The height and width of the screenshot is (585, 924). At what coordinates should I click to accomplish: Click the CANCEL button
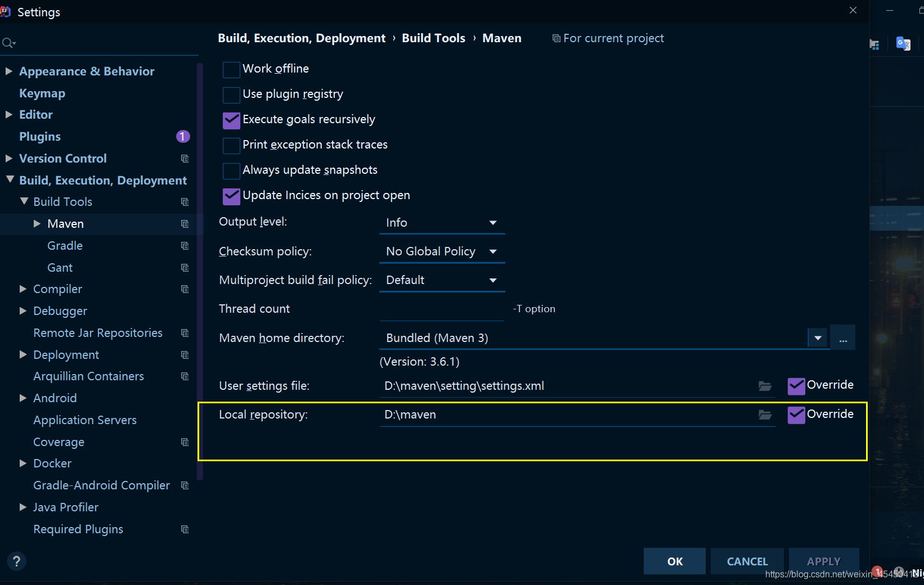[x=747, y=561]
